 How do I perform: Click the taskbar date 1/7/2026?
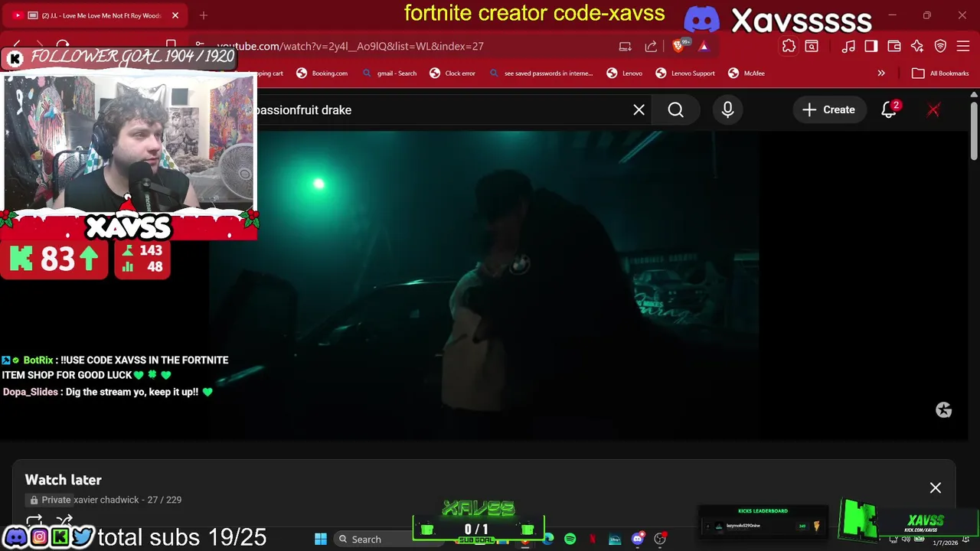tap(946, 543)
